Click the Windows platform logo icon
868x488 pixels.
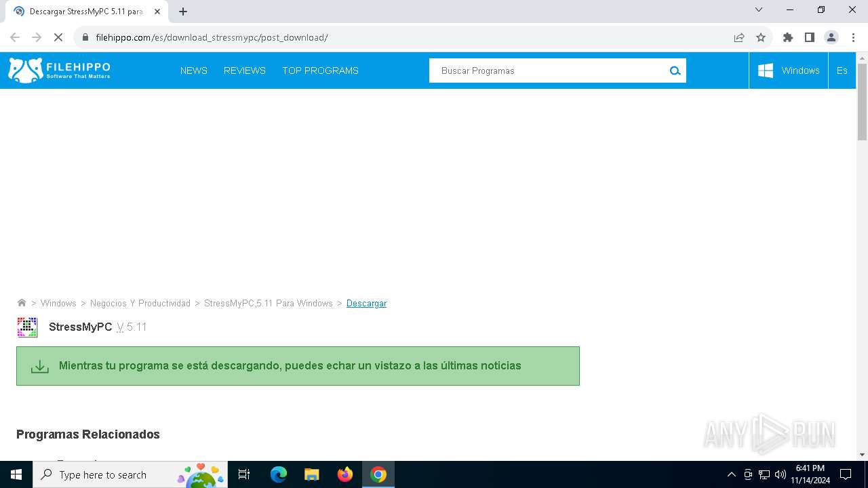click(766, 70)
